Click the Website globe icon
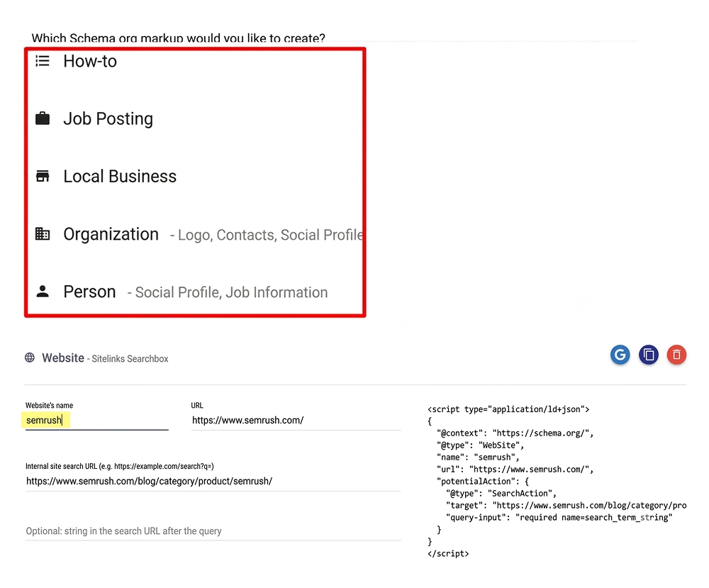 click(30, 357)
